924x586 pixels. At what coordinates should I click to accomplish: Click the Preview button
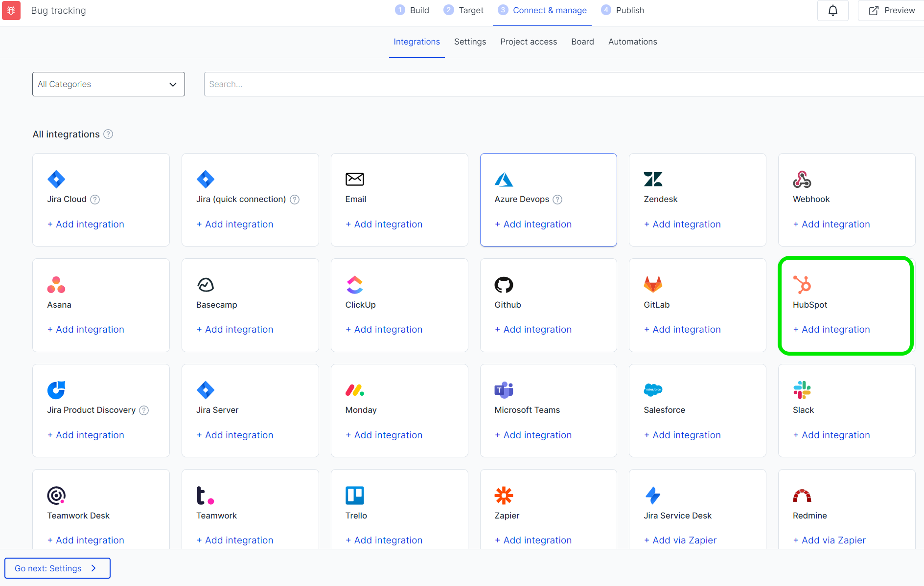[891, 10]
